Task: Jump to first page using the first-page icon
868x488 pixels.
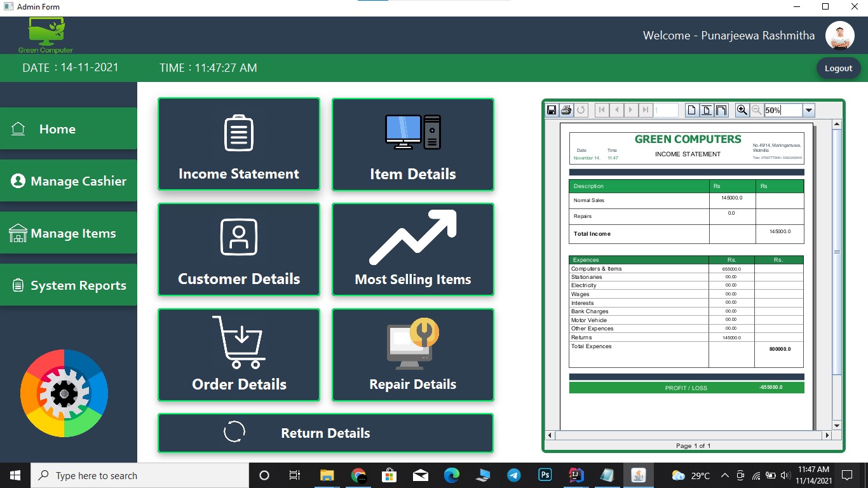Action: click(601, 109)
